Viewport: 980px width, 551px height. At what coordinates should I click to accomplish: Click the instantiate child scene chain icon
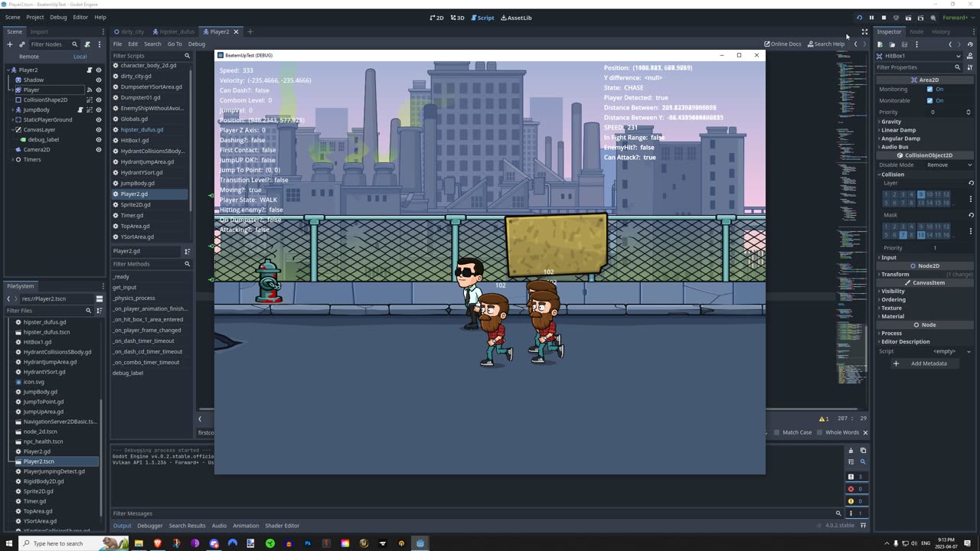[22, 44]
